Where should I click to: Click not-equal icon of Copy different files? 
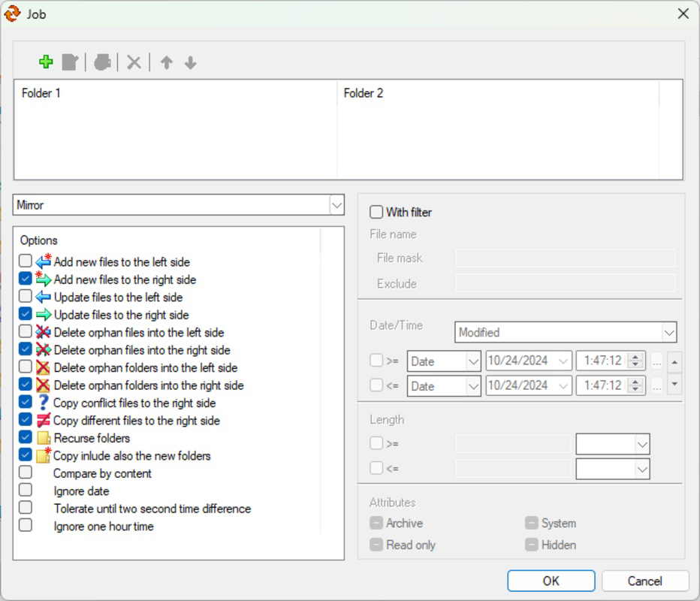click(44, 420)
